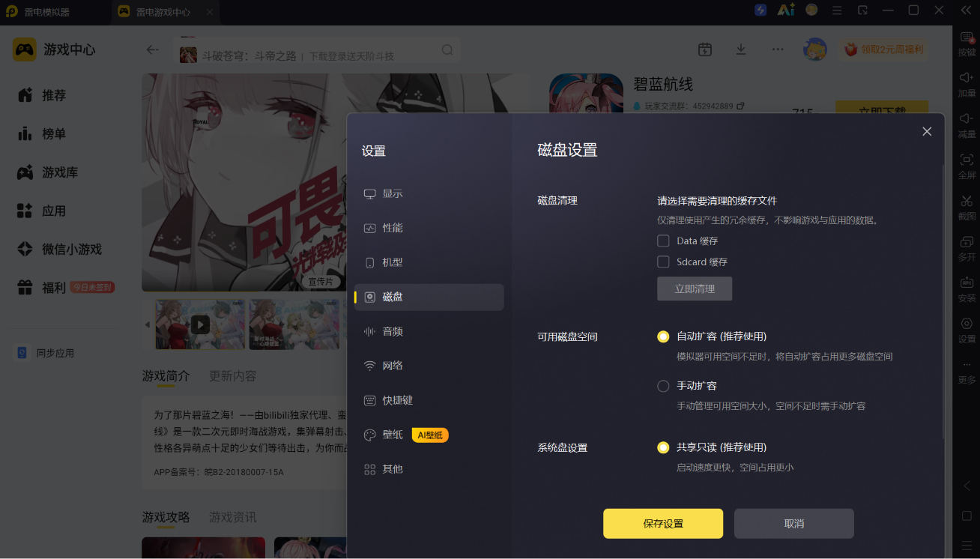Viewport: 980px width, 559px height.
Task: Select 磁盘 settings category
Action: (429, 297)
